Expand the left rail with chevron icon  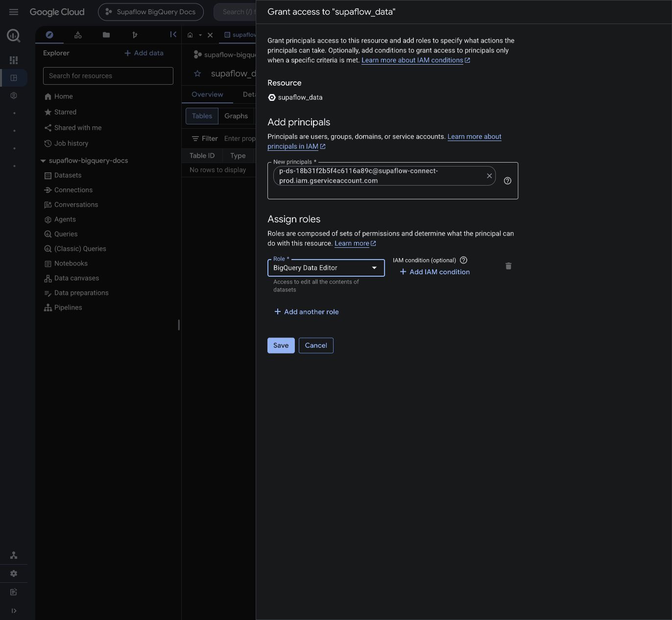14,611
